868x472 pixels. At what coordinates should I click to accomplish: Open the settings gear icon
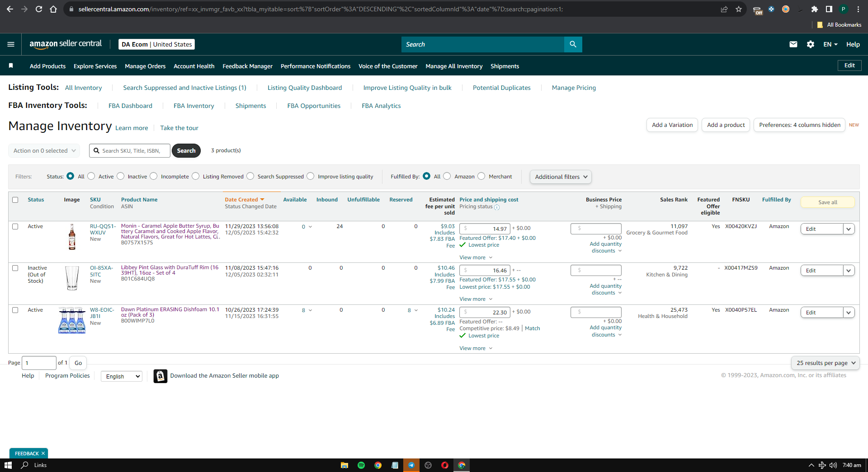click(x=810, y=44)
